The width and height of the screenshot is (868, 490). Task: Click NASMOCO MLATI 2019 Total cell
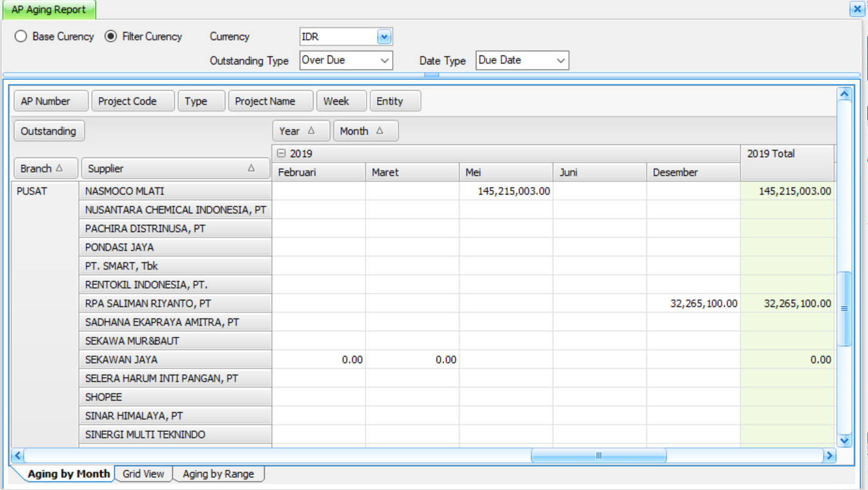(787, 191)
